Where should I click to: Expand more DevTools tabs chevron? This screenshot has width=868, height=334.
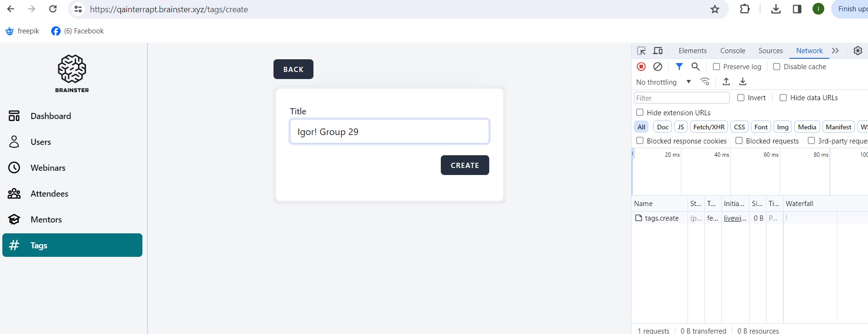[x=835, y=51]
